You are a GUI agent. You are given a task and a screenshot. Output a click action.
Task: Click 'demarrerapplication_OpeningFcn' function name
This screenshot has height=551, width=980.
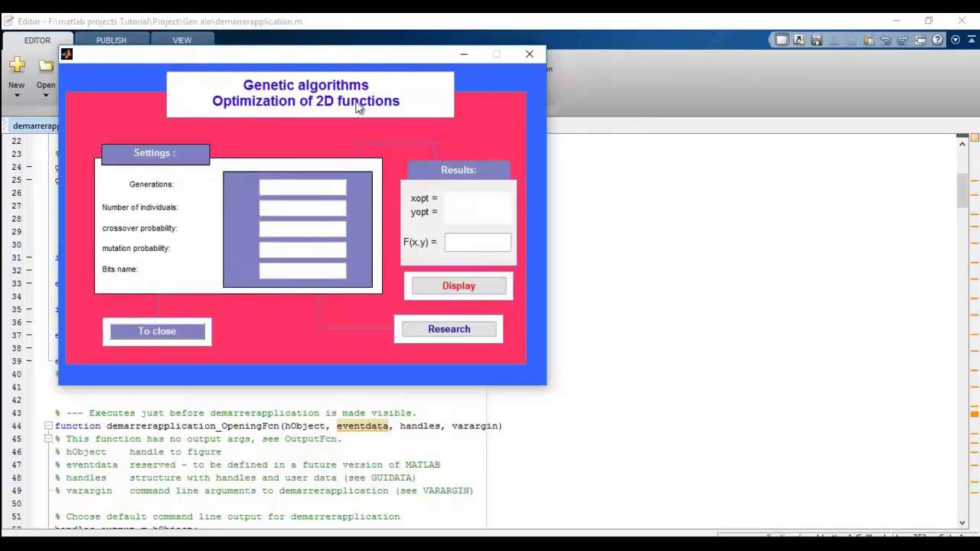tap(193, 425)
